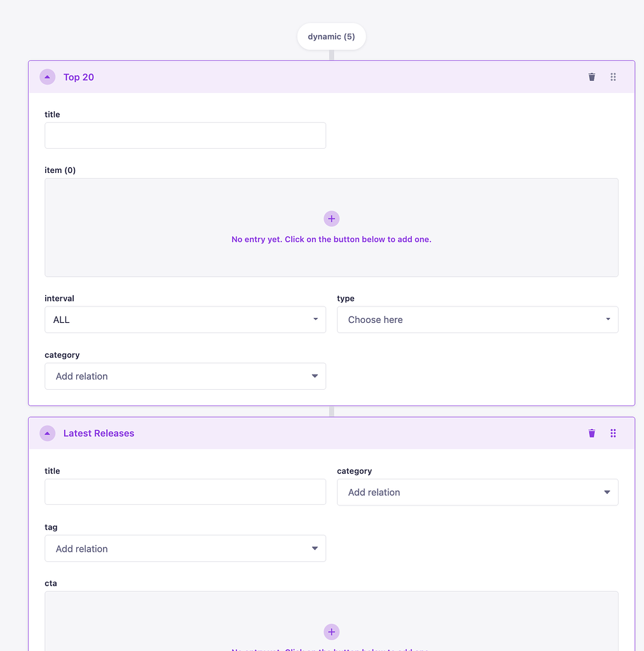Open the category dropdown in Latest Releases
Screen dimensions: 644x651
tap(477, 491)
